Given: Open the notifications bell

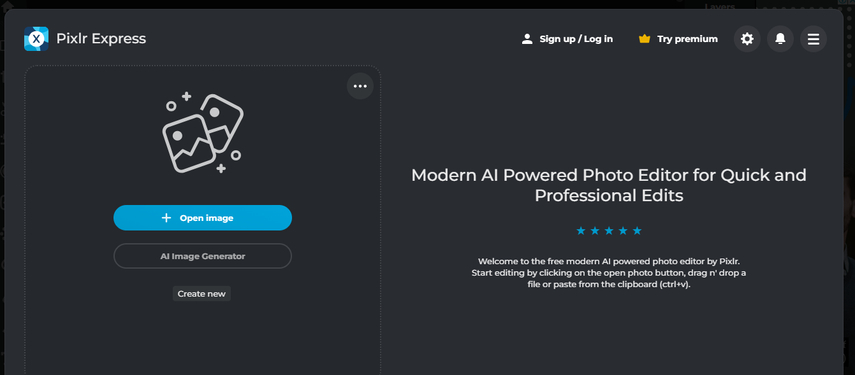Looking at the screenshot, I should (780, 39).
